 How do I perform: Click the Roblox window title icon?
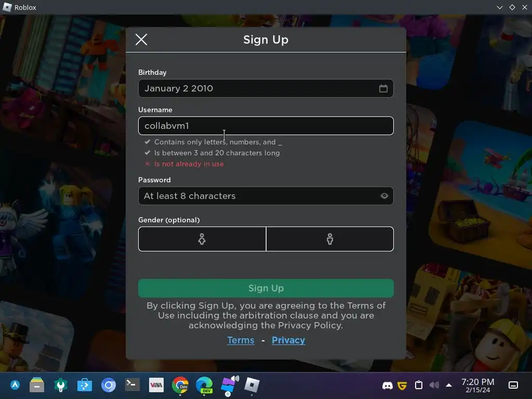7,7
